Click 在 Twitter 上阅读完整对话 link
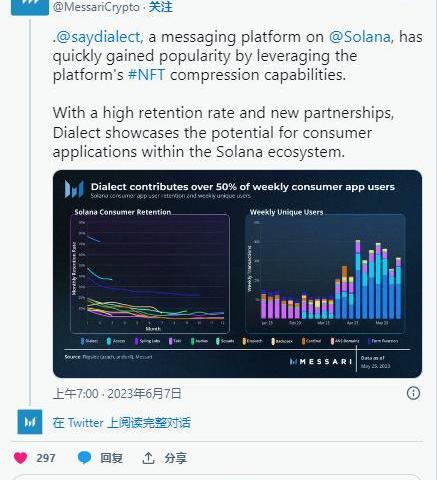The width and height of the screenshot is (437, 480). pyautogui.click(x=122, y=423)
